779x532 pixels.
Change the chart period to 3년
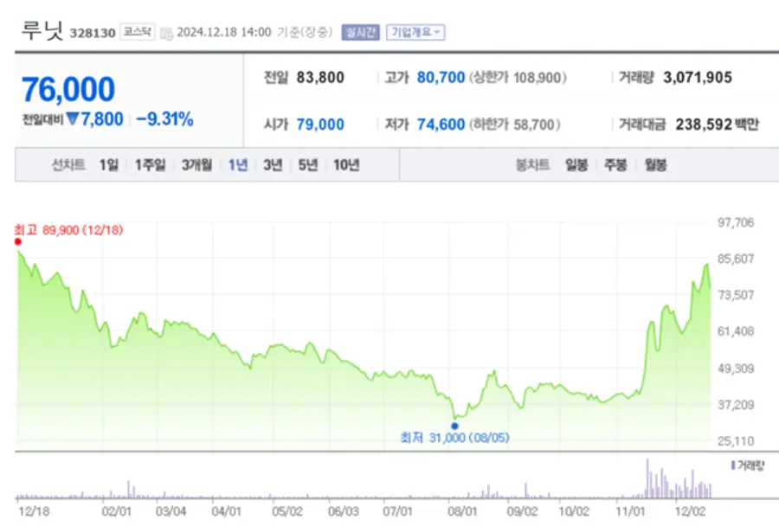click(273, 164)
